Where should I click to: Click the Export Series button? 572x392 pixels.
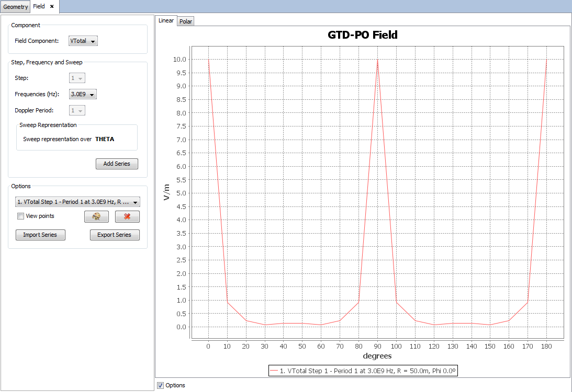(115, 235)
